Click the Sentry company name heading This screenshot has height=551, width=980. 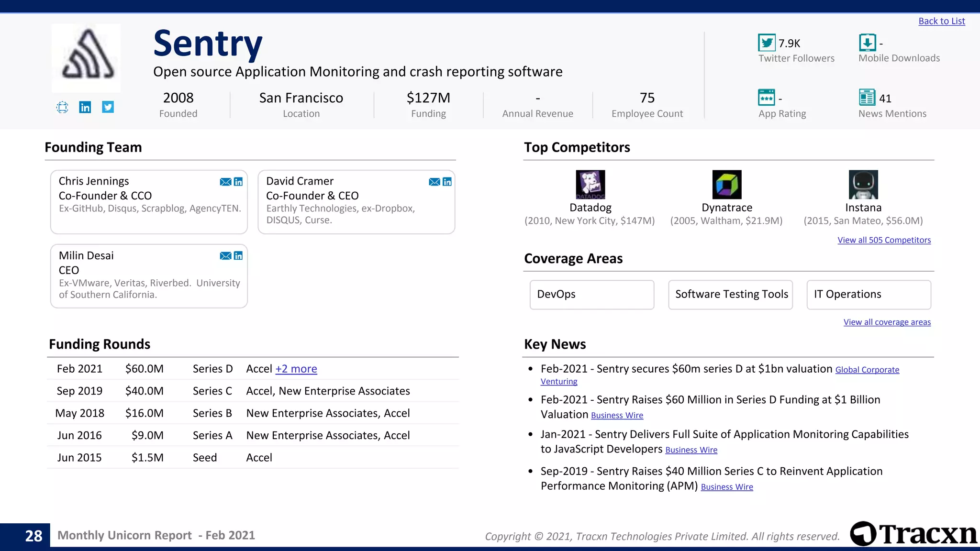pos(208,44)
